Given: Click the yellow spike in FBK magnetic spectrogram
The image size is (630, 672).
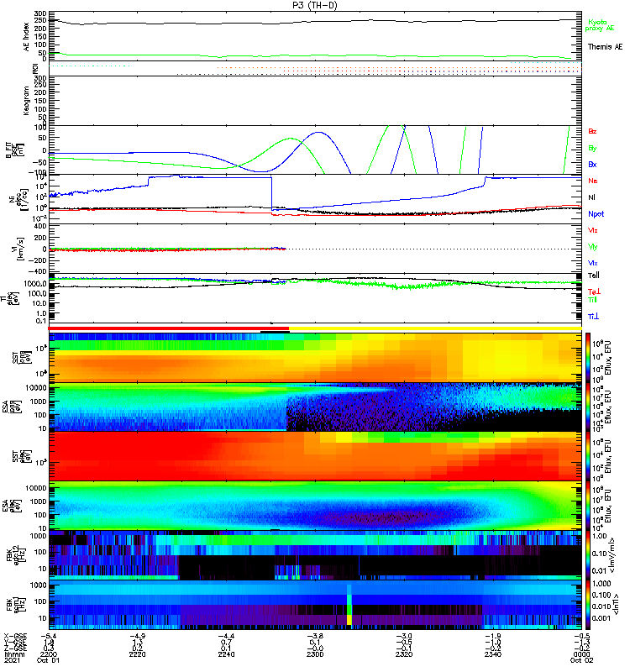Looking at the screenshot, I should click(x=349, y=620).
